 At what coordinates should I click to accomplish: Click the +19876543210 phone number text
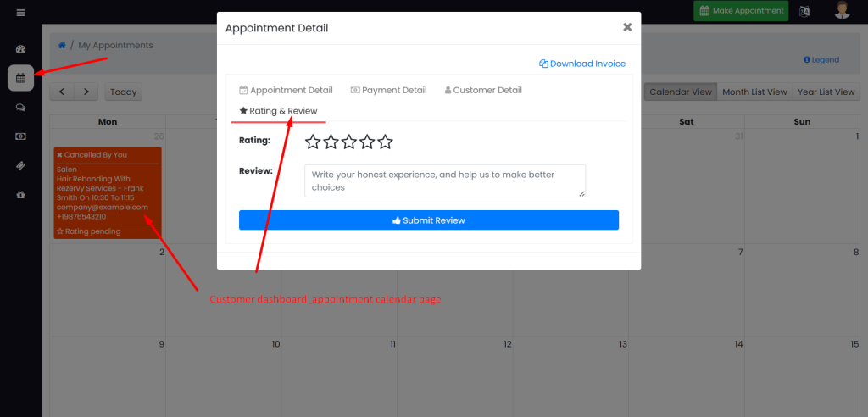pos(81,216)
